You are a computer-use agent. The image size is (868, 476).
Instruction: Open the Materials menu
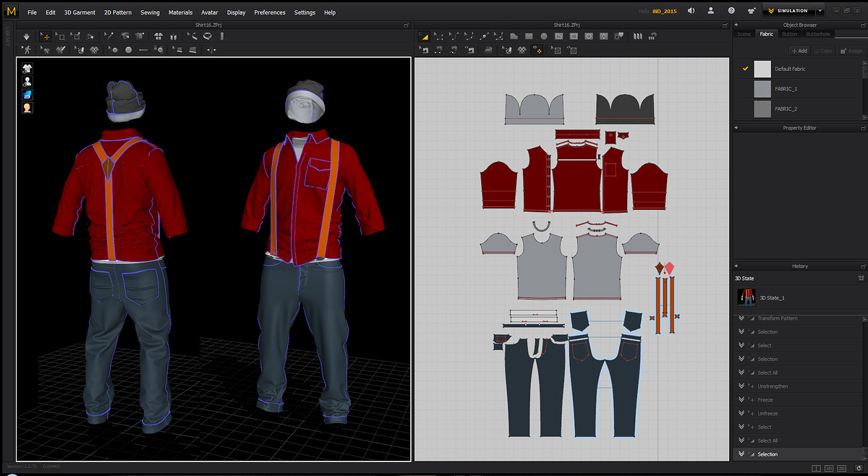180,12
